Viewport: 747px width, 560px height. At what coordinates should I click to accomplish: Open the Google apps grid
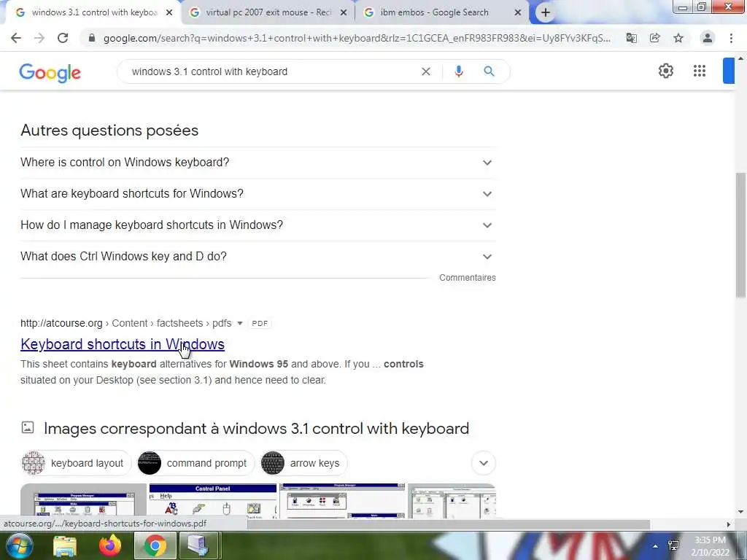(700, 71)
